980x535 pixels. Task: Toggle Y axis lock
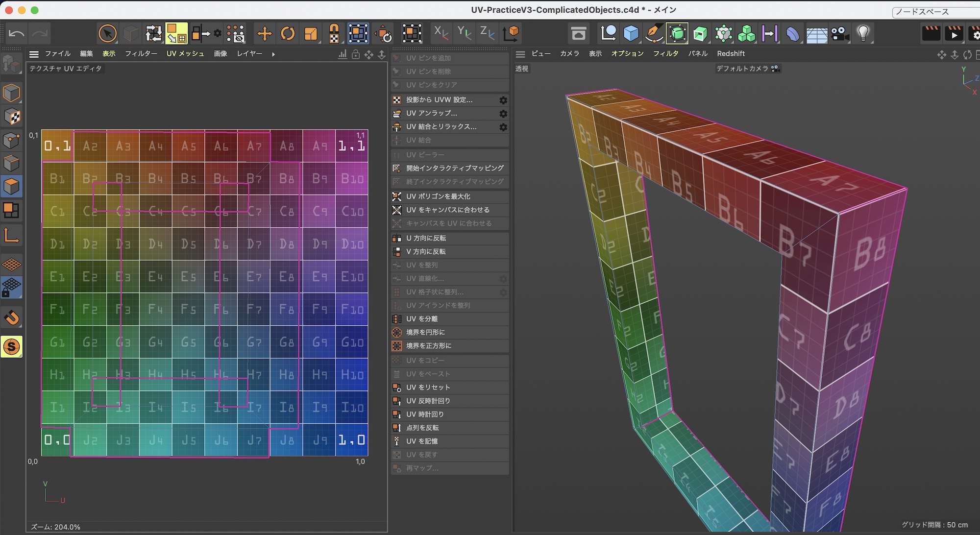point(464,33)
